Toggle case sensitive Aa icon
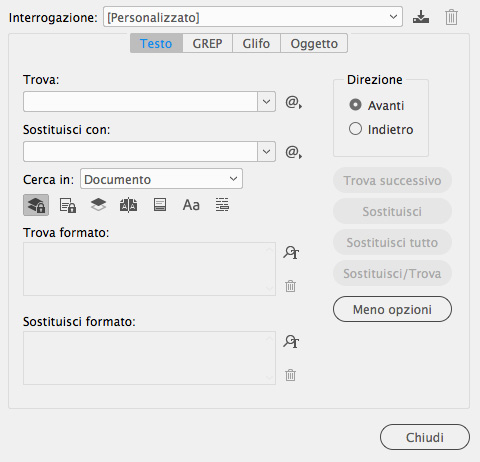480x462 pixels. [191, 205]
